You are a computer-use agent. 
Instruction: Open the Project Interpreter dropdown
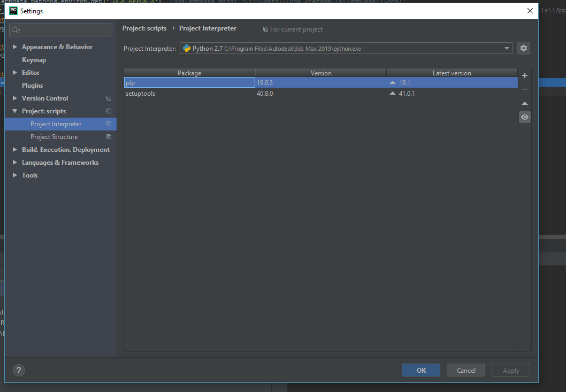(507, 48)
